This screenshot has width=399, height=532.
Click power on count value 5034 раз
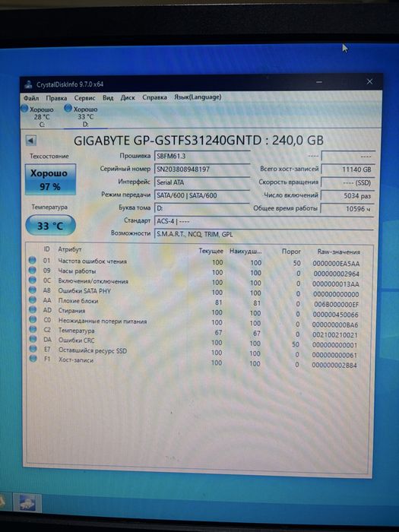[x=347, y=196]
